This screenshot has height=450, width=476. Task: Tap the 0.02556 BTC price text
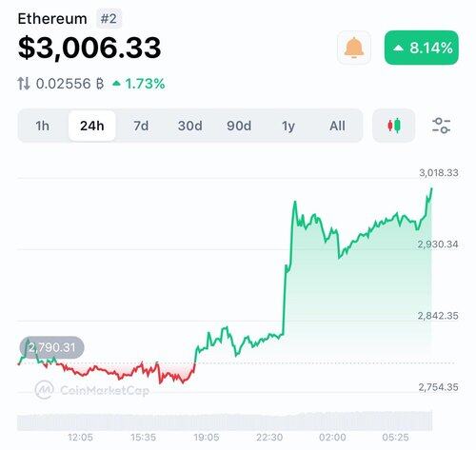[x=69, y=84]
